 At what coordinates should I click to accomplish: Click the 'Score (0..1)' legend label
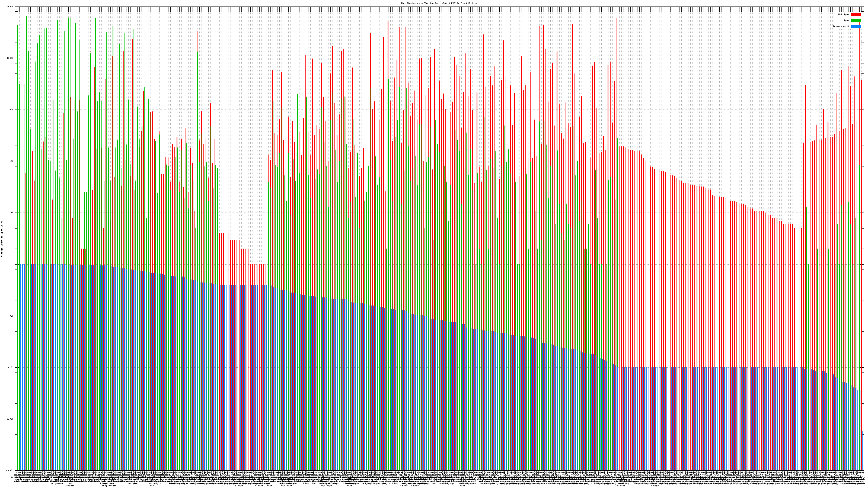click(841, 26)
